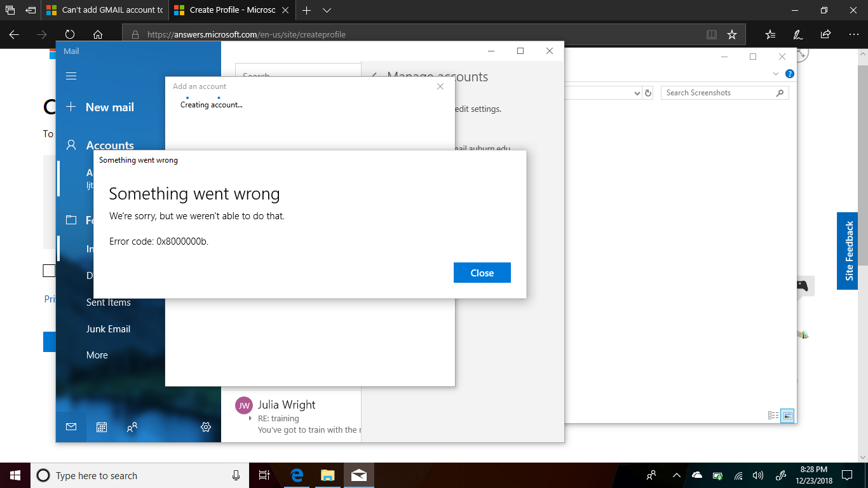Screen dimensions: 868x488
Task: Add notes to the page in Edge
Action: point(797,34)
